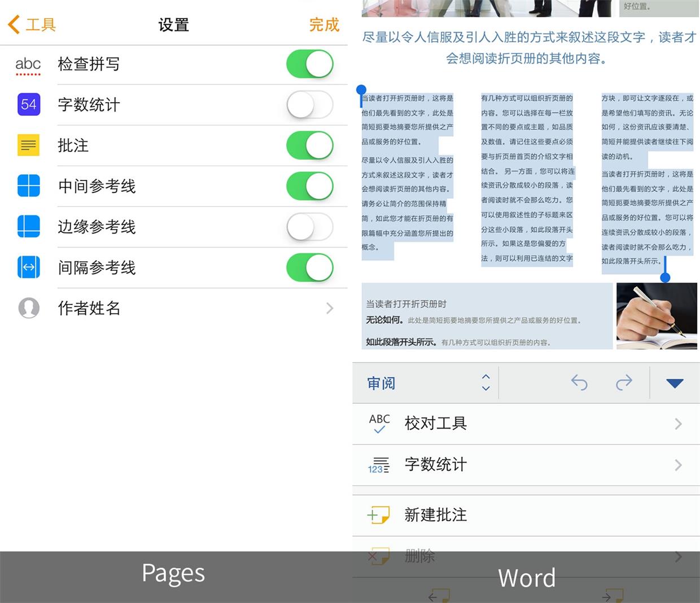Click the 中间参考线 blue grid icon
Image resolution: width=700 pixels, height=603 pixels.
pyautogui.click(x=28, y=186)
